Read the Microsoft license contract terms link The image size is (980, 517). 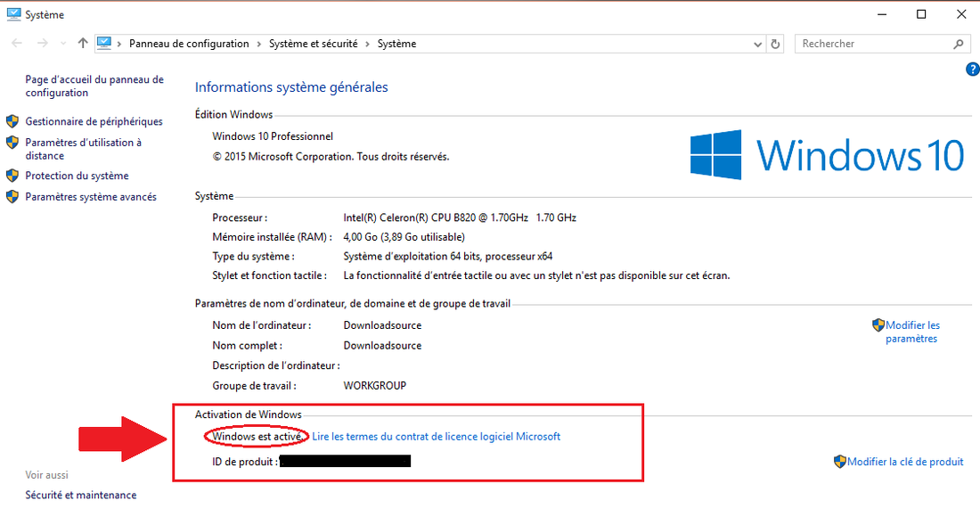pyautogui.click(x=437, y=437)
